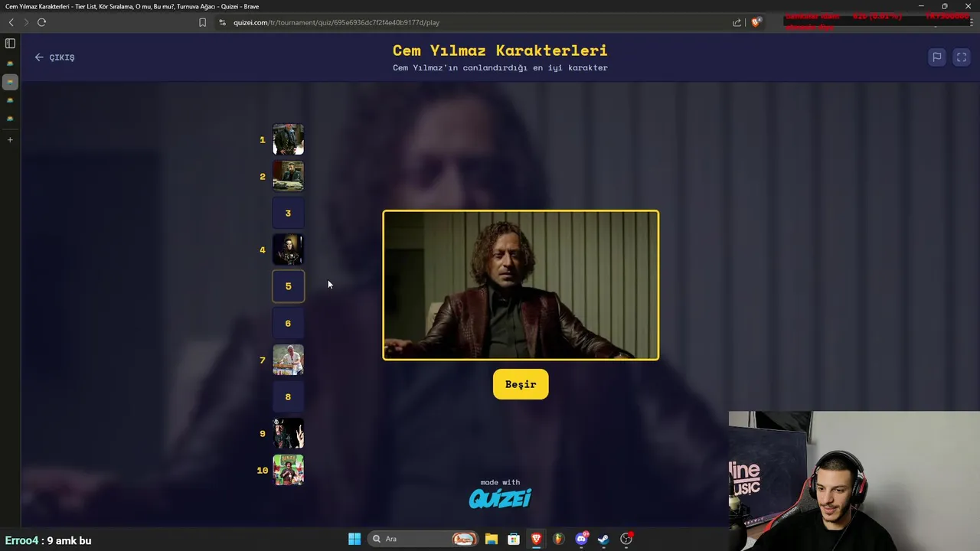980x551 pixels.
Task: Select the rank 7 character thumbnail
Action: click(x=288, y=360)
